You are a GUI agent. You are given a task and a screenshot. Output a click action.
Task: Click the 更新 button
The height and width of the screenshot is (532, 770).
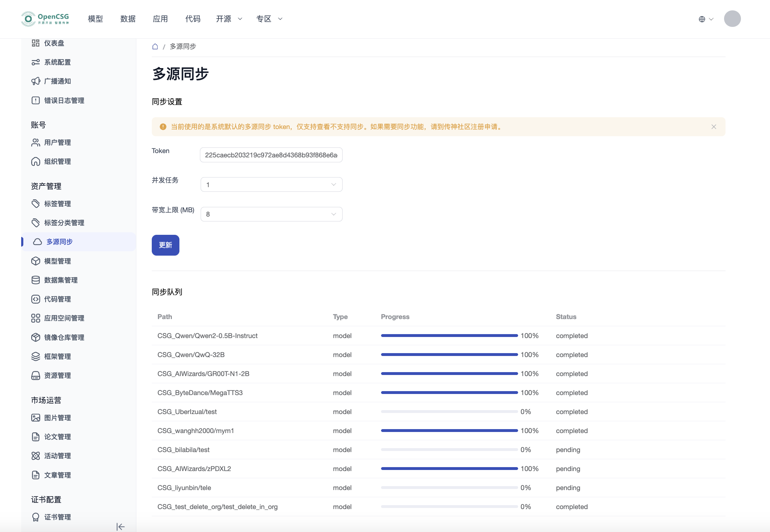click(165, 245)
